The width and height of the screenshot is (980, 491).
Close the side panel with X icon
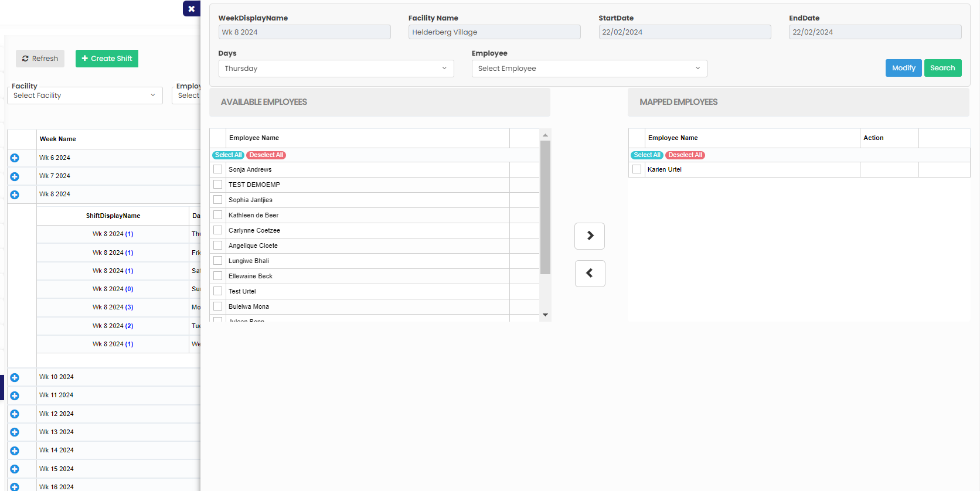(191, 9)
